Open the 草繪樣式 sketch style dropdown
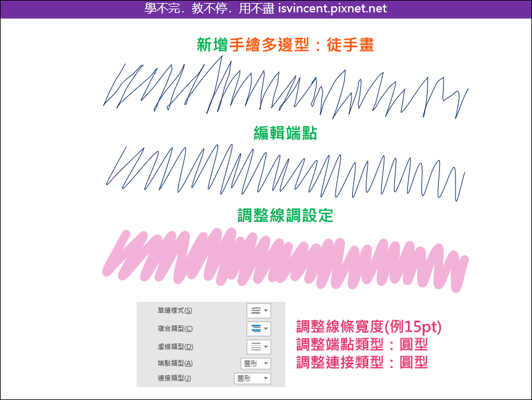Screen dimensions: 532x400 258,311
